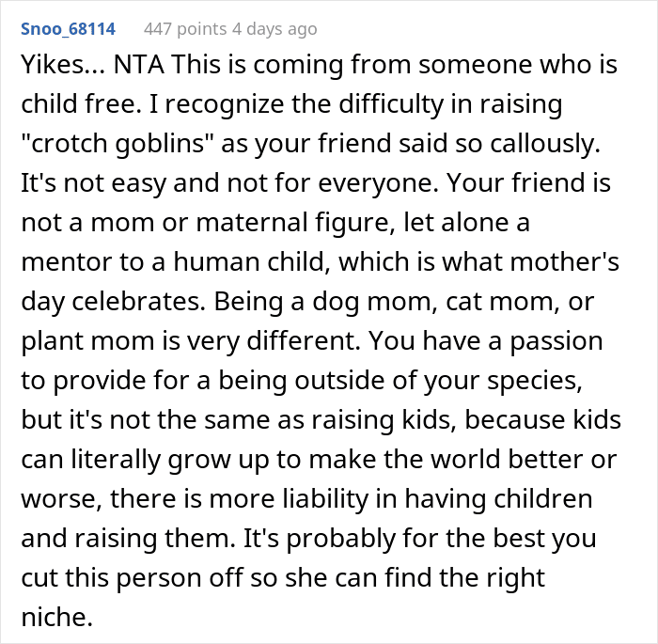
Task: Click the 'NTA' verdict in the comment
Action: point(138,65)
